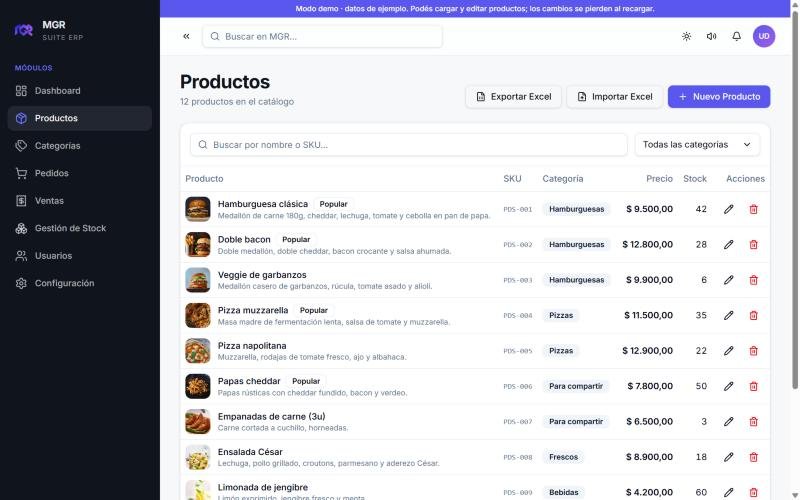This screenshot has height=500, width=800.
Task: Open Pedidos module
Action: coord(80,173)
